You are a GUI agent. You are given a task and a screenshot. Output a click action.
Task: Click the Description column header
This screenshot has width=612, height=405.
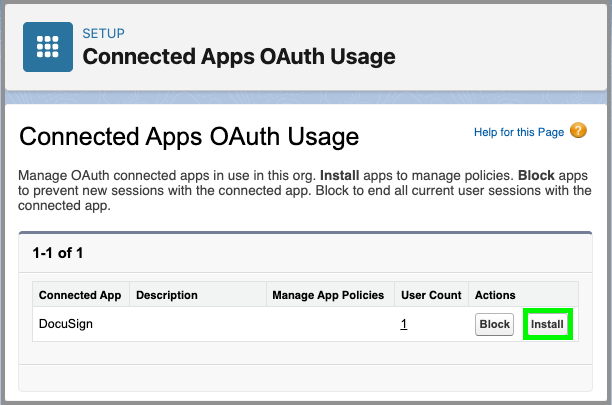point(167,295)
